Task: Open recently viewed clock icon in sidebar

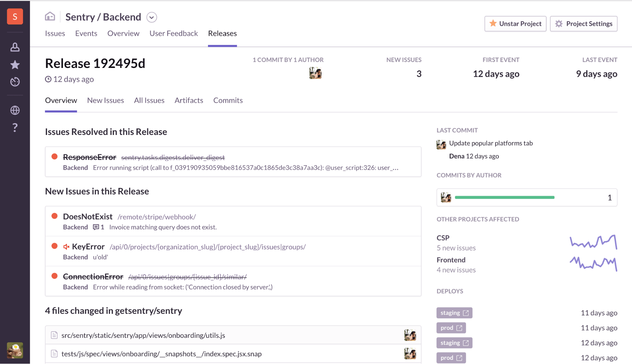Action: click(15, 82)
